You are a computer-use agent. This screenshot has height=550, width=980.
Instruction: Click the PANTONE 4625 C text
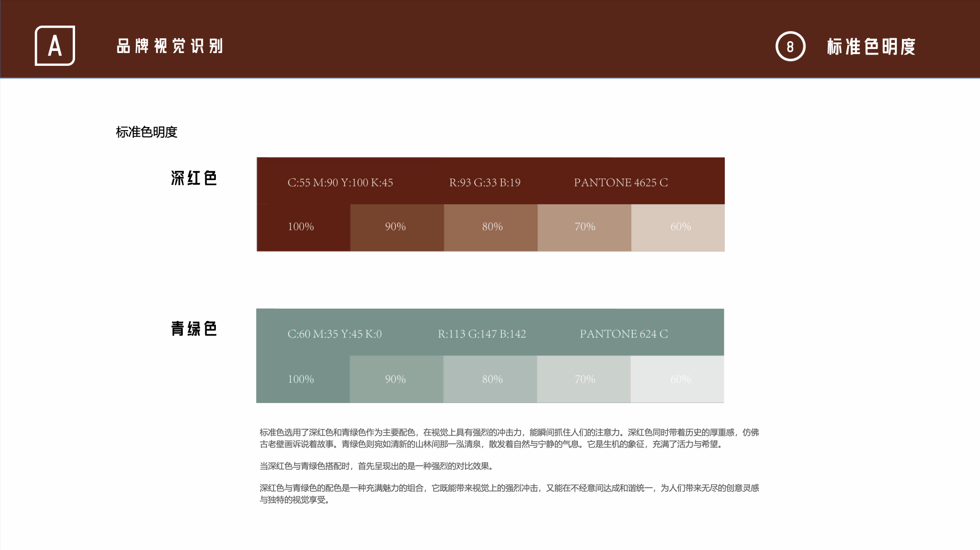[x=621, y=183]
